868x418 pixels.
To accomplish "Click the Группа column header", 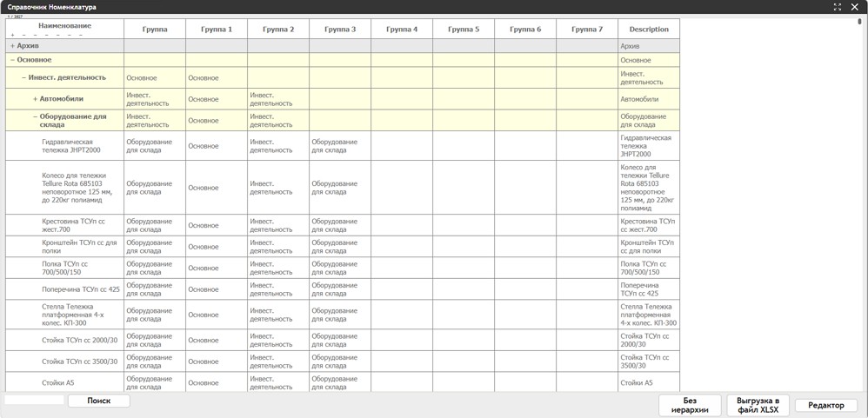I will [155, 30].
